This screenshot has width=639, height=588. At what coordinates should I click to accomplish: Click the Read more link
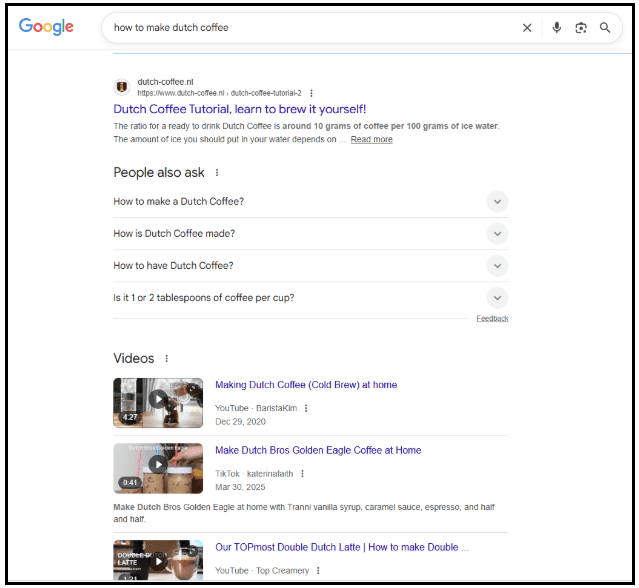click(x=371, y=139)
